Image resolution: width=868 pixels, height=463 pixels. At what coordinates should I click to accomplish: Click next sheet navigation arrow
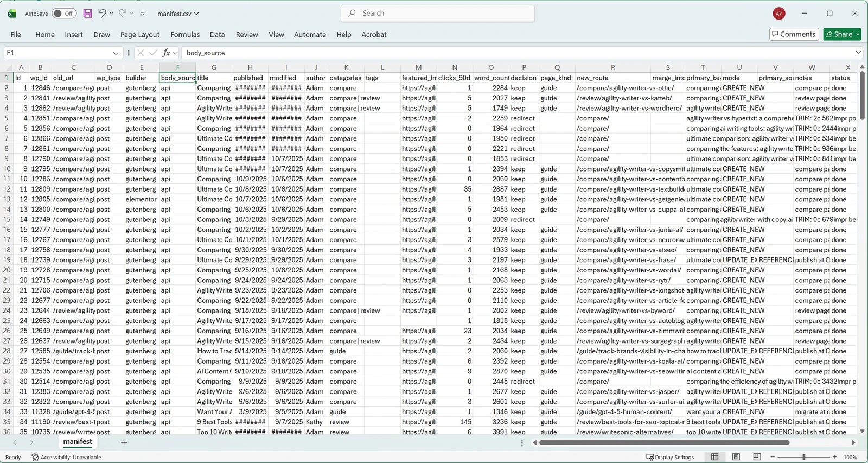[31, 442]
